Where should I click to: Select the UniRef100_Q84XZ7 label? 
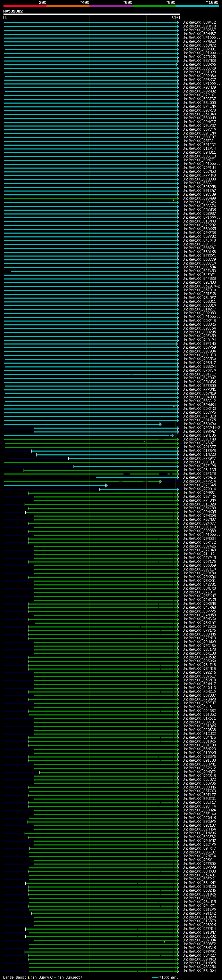point(199,956)
